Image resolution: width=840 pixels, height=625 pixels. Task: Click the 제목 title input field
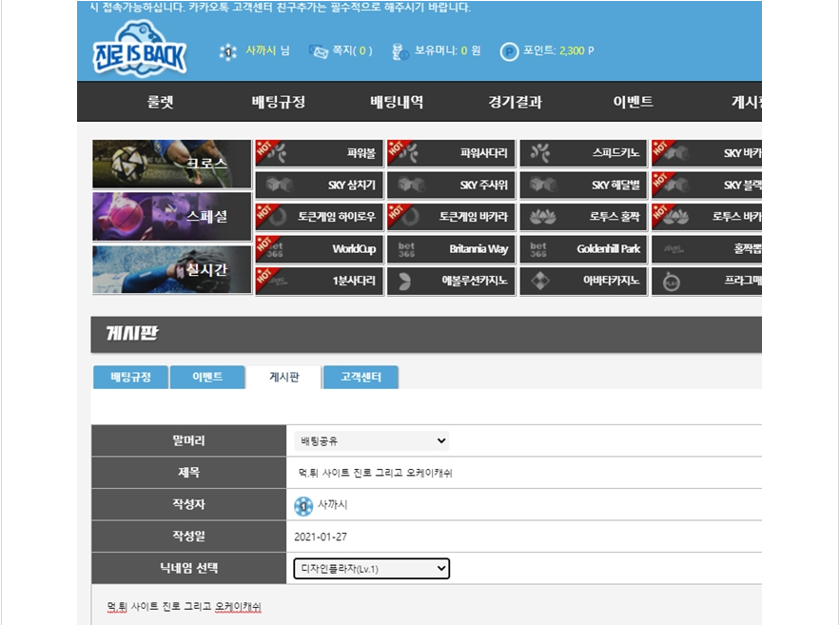click(x=524, y=473)
